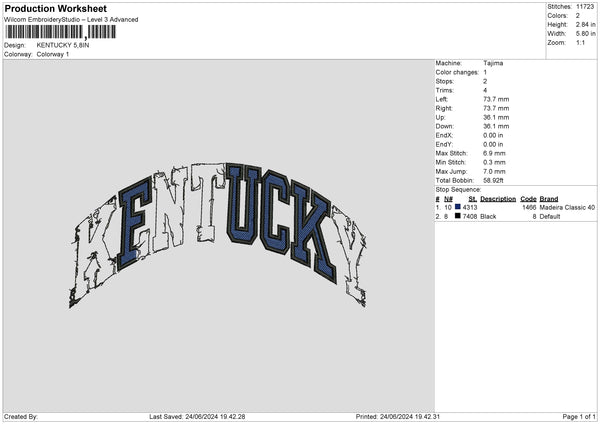Click the Height value 2.84 in

[585, 24]
